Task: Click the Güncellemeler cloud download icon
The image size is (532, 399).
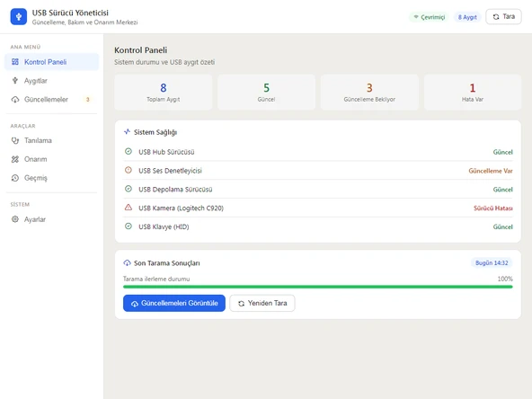Action: [15, 100]
